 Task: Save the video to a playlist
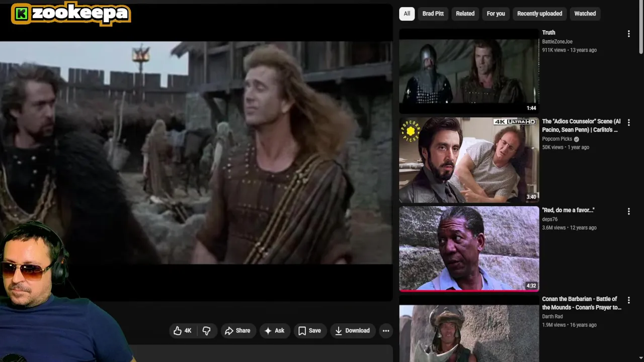309,330
